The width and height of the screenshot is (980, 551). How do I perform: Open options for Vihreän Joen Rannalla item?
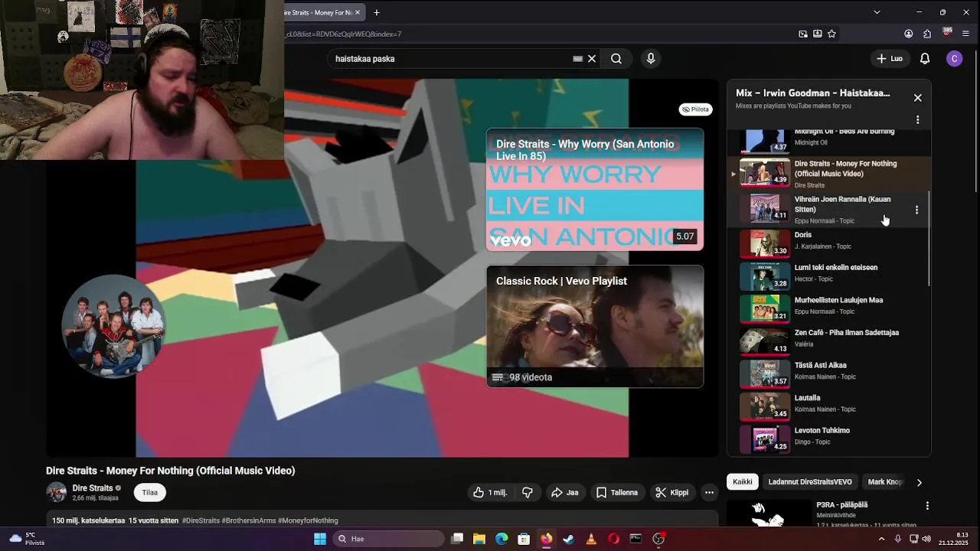916,210
